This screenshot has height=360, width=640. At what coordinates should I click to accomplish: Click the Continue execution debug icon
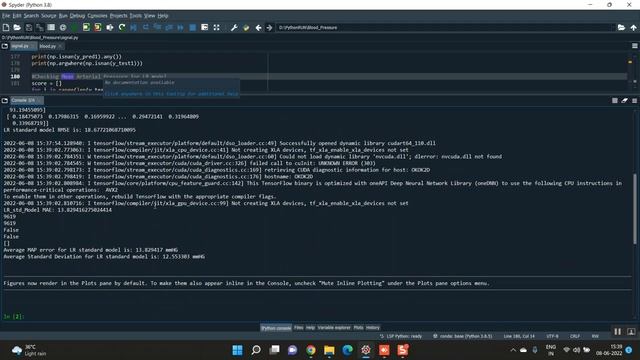coord(180,27)
